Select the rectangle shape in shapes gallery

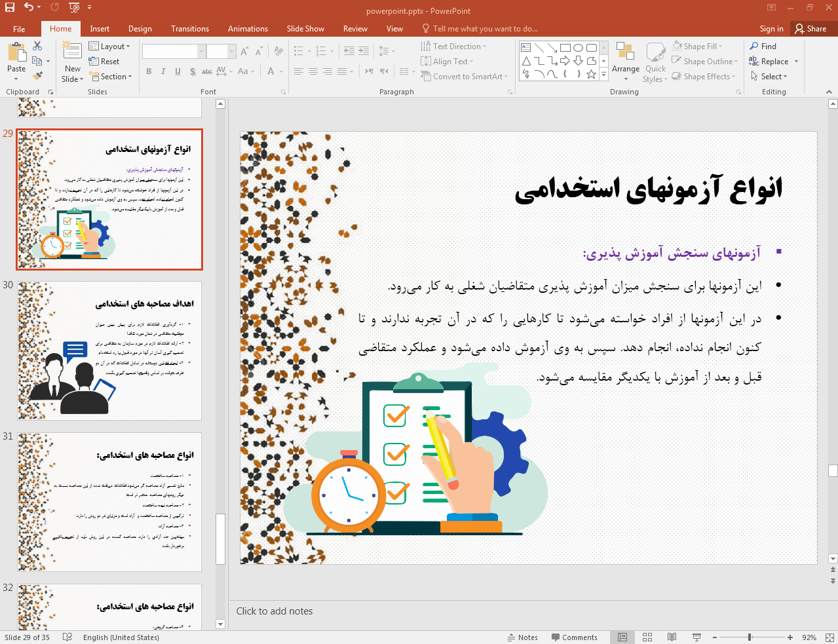(565, 48)
